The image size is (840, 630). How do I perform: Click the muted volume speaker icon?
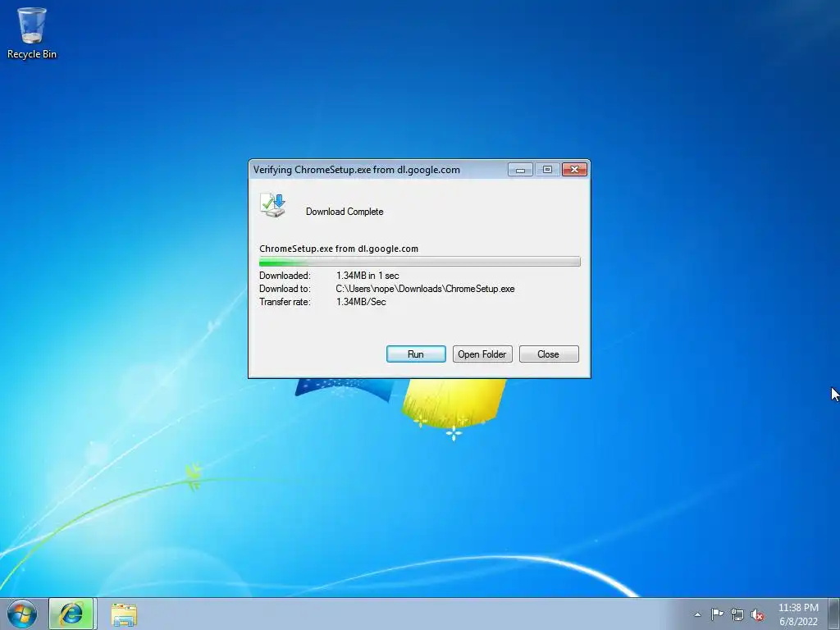click(757, 614)
